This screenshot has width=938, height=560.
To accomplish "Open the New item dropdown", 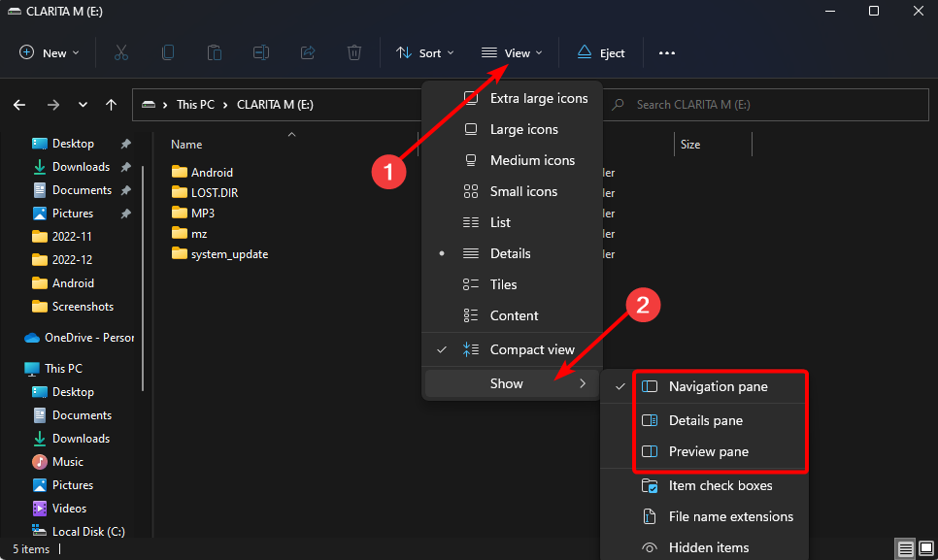I will [50, 52].
